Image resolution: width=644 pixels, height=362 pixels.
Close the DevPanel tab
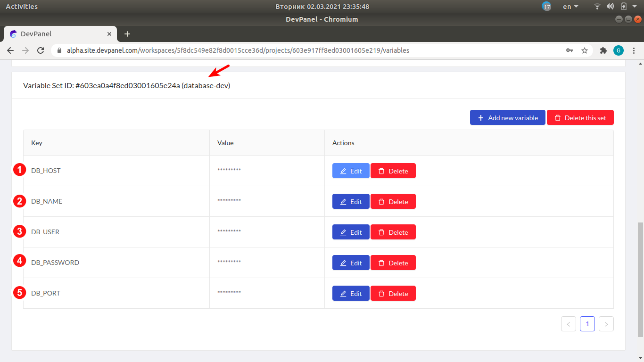(x=109, y=34)
